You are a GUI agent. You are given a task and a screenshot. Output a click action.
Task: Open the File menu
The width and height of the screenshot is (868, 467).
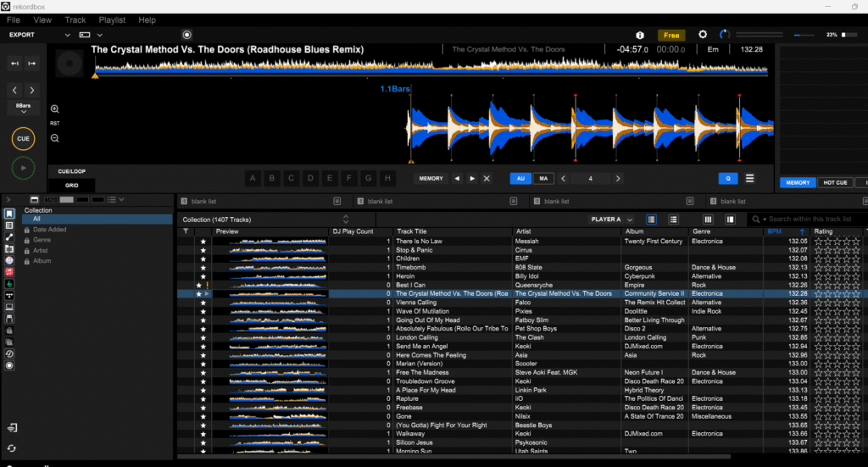click(x=14, y=20)
